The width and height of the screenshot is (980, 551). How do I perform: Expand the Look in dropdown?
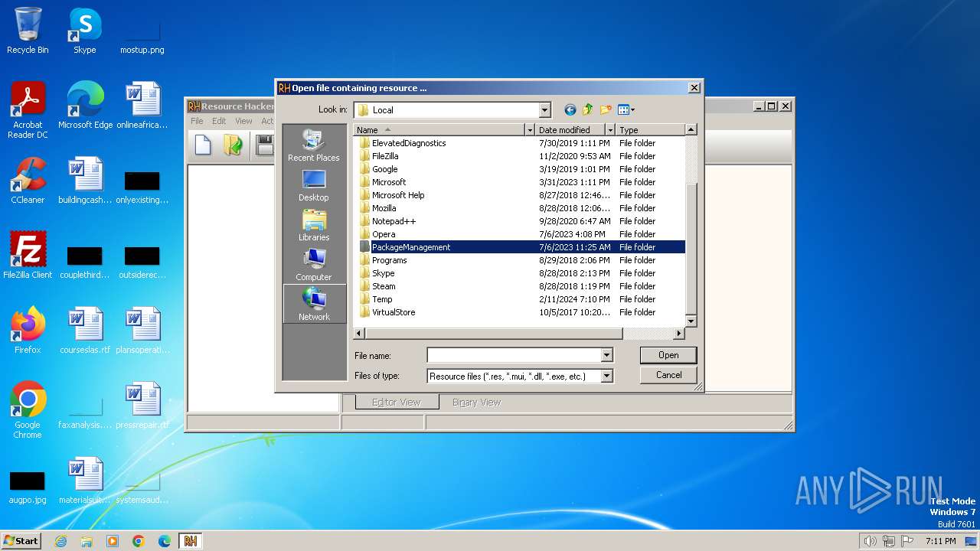pos(544,110)
